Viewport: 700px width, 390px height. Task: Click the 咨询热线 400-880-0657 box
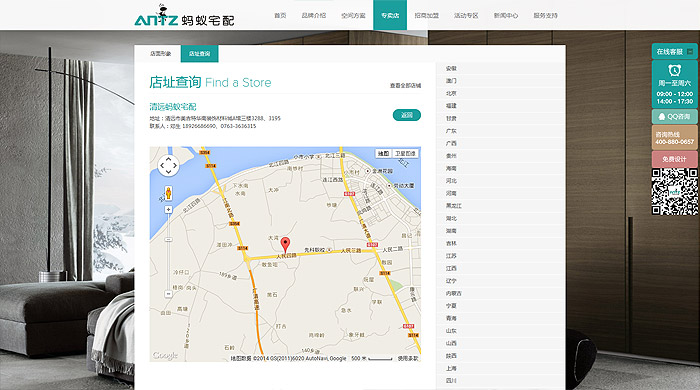pyautogui.click(x=674, y=138)
